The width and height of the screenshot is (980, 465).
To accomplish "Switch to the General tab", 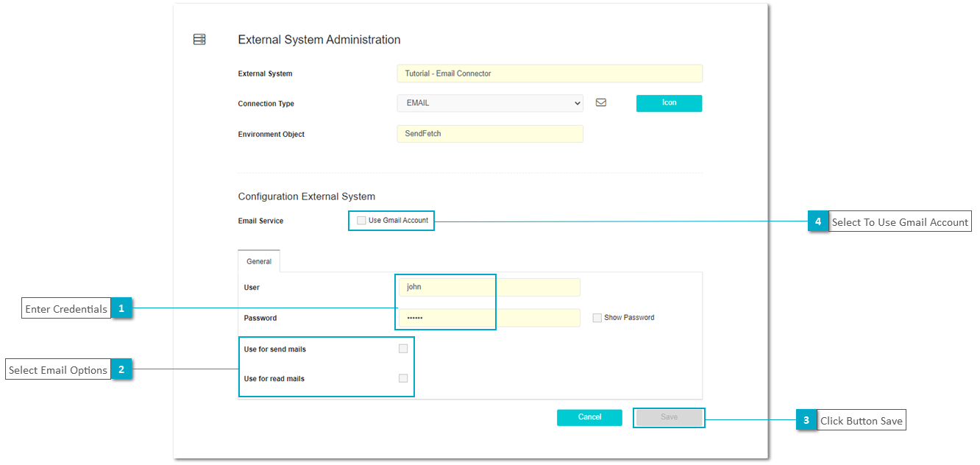I will pos(259,261).
